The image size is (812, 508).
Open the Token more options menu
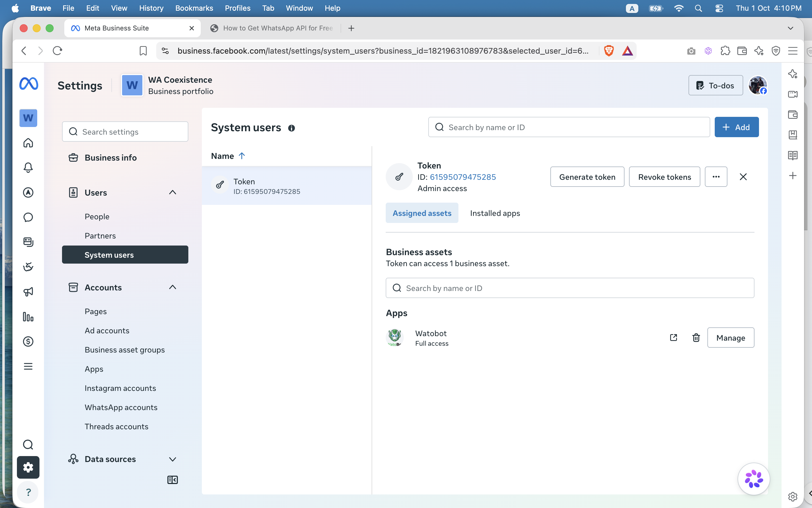(x=716, y=177)
